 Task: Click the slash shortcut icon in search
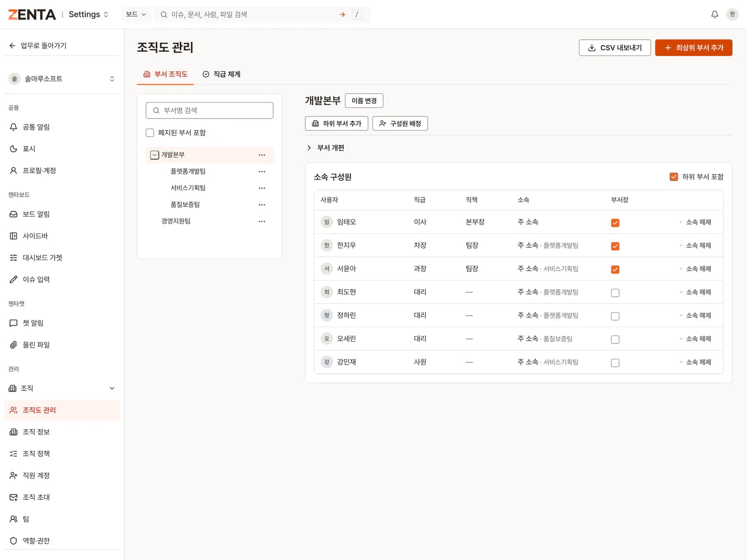point(357,14)
